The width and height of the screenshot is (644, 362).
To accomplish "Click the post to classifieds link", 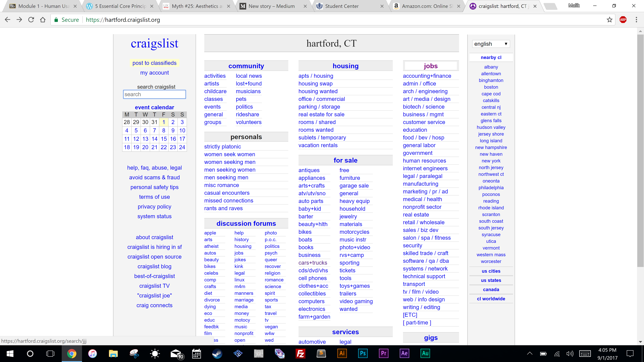I will (154, 63).
